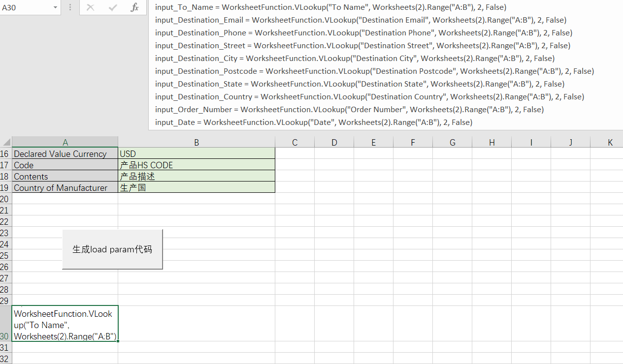Click the Name Box showing A30
The height and width of the screenshot is (364, 623).
pyautogui.click(x=25, y=7)
